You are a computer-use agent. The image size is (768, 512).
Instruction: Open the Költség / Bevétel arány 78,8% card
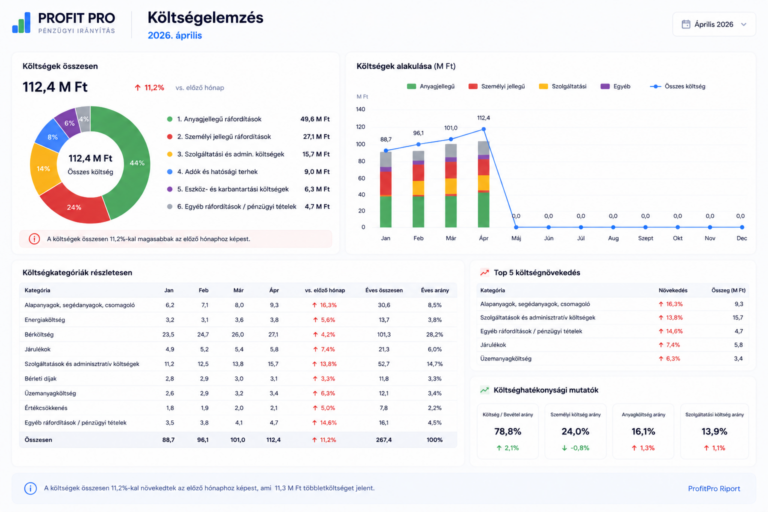(x=507, y=431)
